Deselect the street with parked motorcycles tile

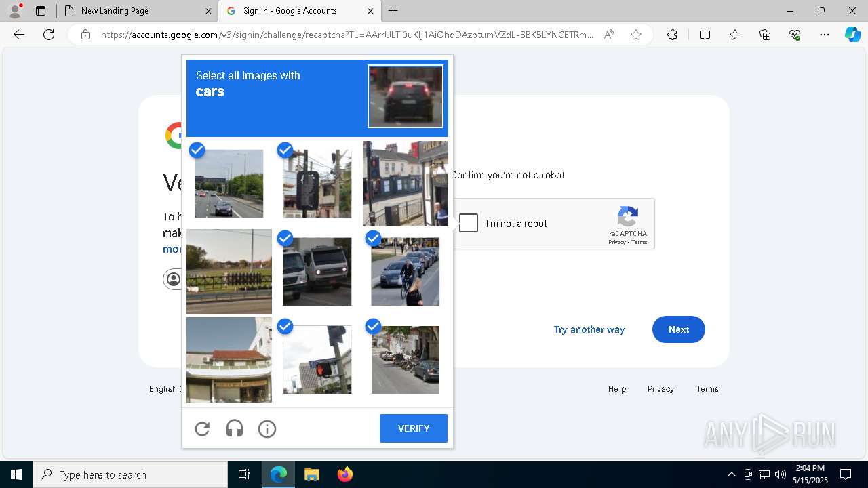406,360
